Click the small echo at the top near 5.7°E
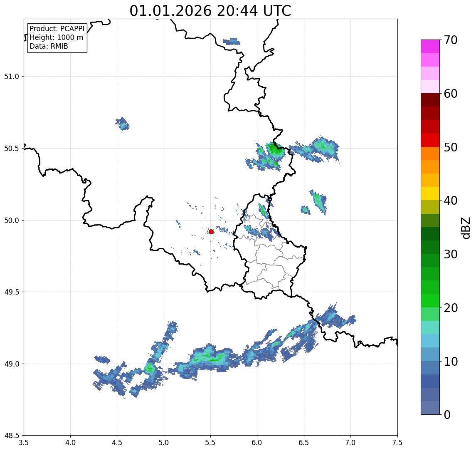The width and height of the screenshot is (476, 451). tap(231, 41)
